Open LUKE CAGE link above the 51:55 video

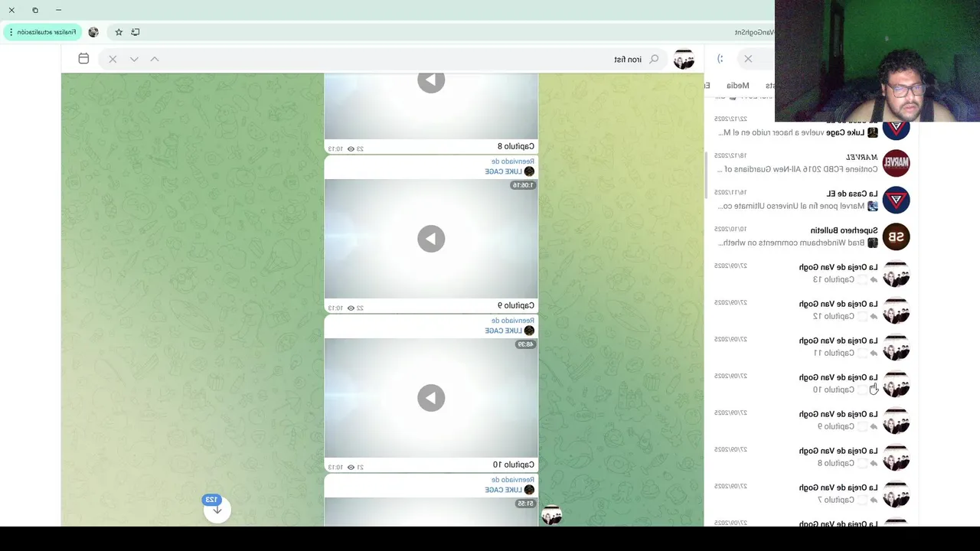point(503,490)
